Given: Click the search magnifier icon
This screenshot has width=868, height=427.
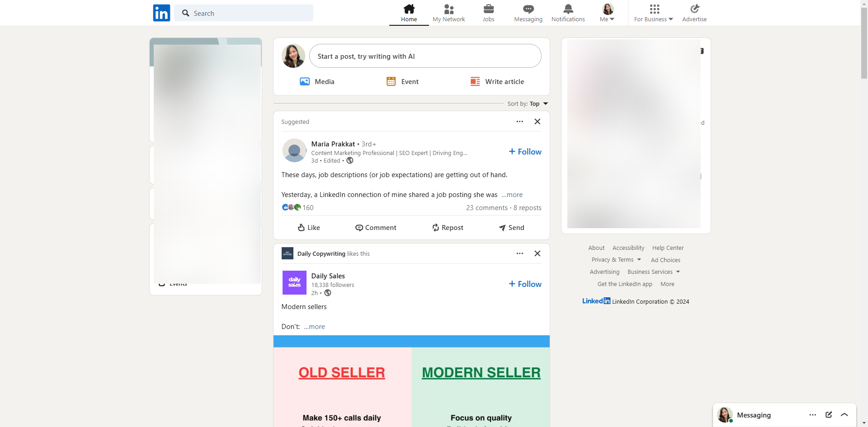Looking at the screenshot, I should coord(185,13).
